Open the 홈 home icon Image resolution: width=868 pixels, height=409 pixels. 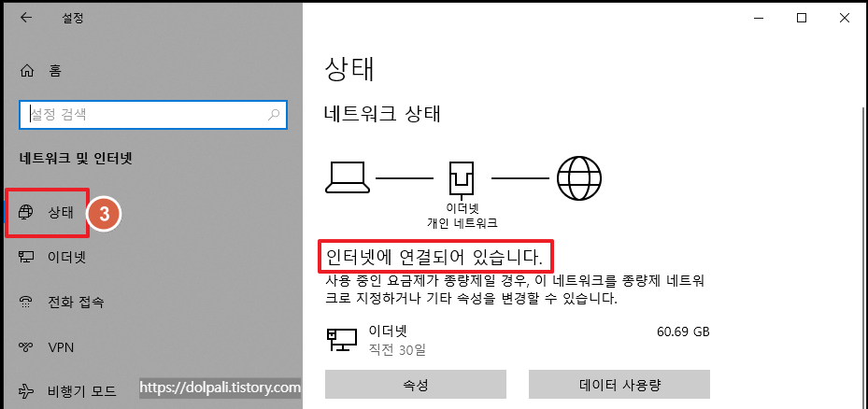[26, 71]
